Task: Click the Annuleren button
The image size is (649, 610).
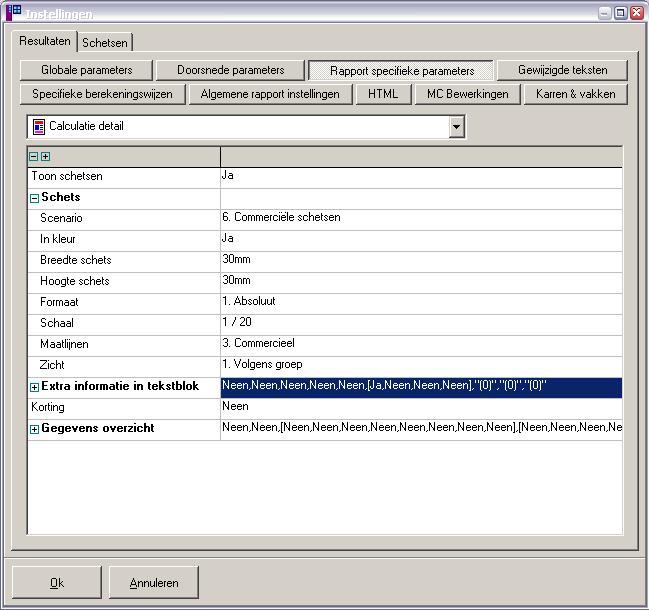Action: (x=154, y=583)
